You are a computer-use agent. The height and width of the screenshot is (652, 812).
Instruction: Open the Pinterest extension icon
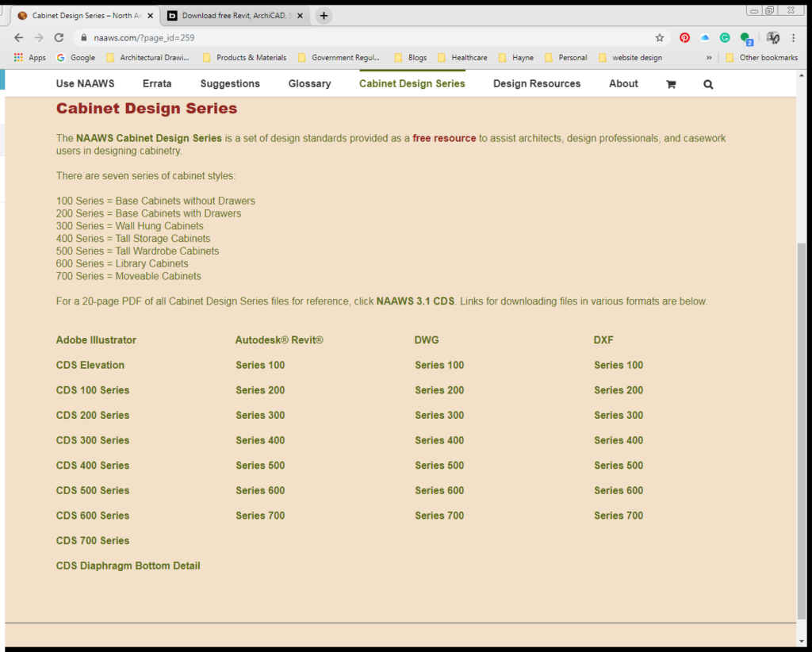[x=684, y=37]
